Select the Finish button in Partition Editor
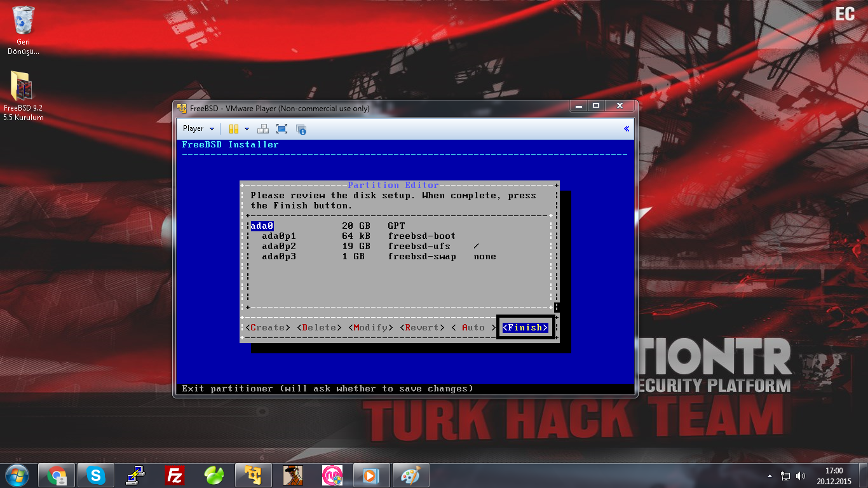This screenshot has width=868, height=488. pyautogui.click(x=526, y=327)
